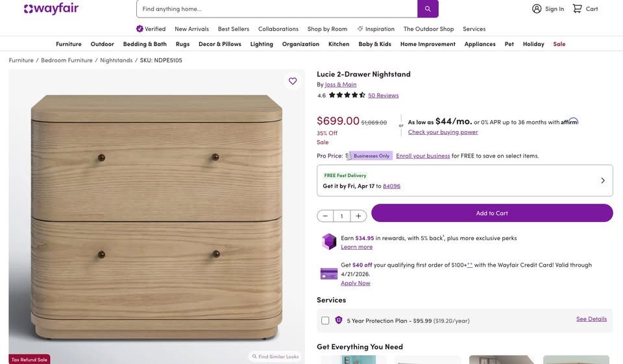Open the Bedding & Bath menu
Viewport: 623px width, 364px height.
click(x=145, y=44)
